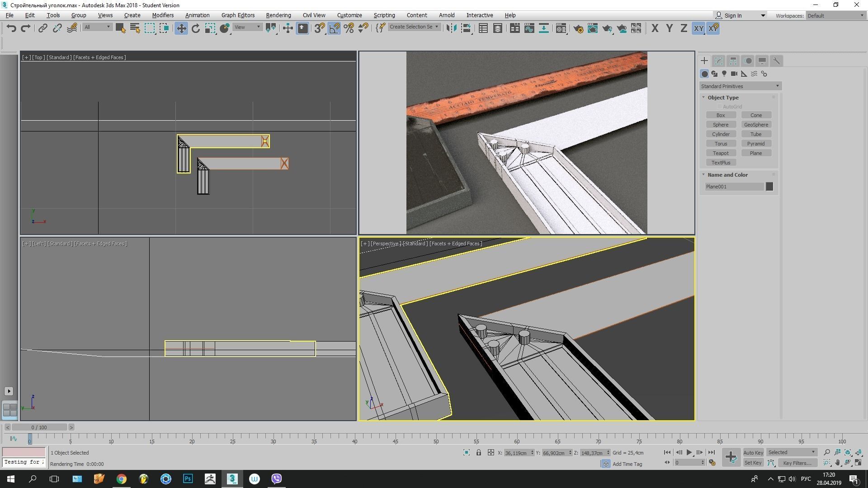Click the Undo arrow icon
The width and height of the screenshot is (868, 488).
point(11,28)
